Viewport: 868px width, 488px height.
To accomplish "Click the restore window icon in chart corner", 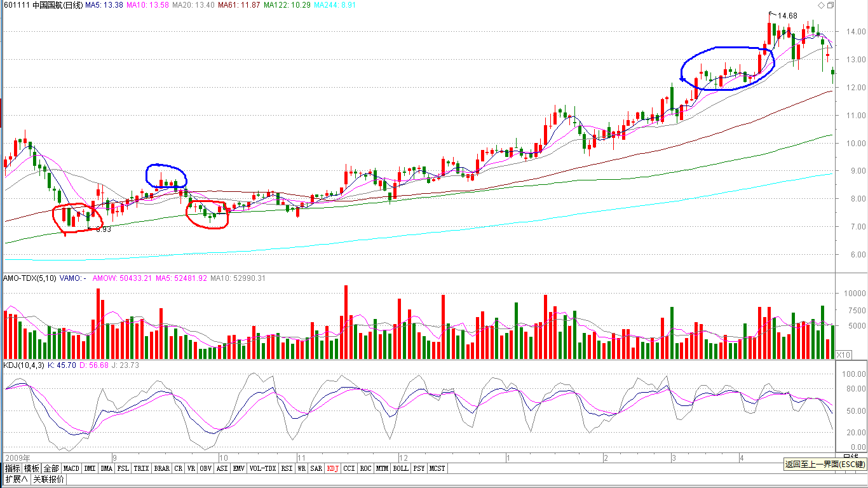I will (x=831, y=5).
